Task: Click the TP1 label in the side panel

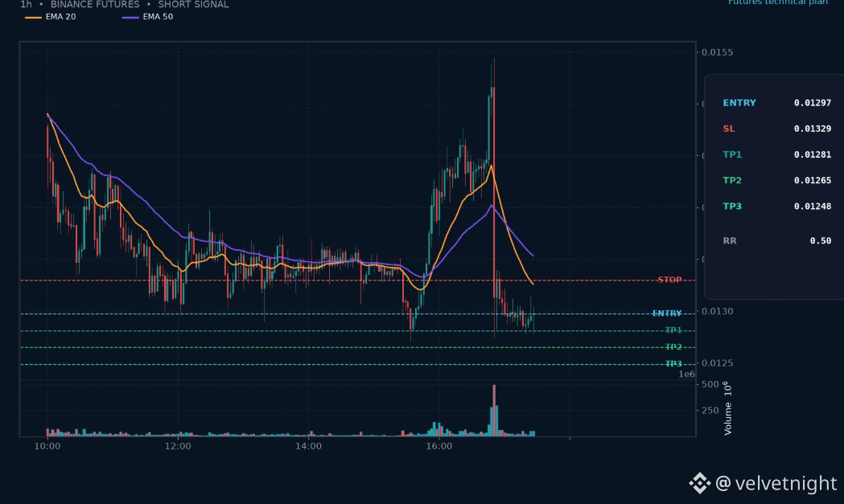Action: pyautogui.click(x=732, y=154)
